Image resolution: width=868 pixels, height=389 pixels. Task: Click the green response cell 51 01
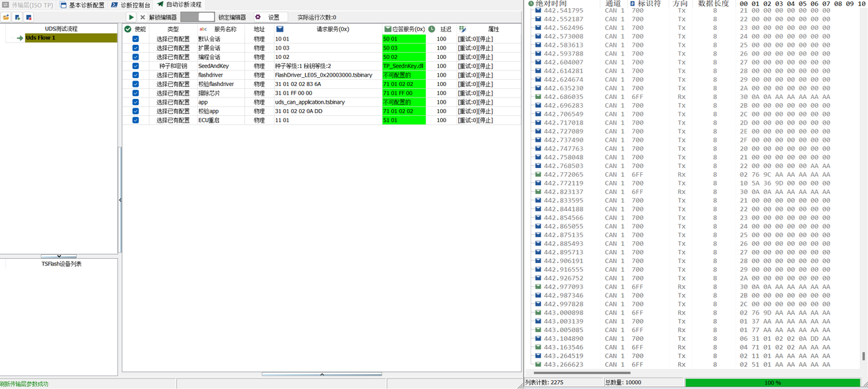(x=403, y=120)
